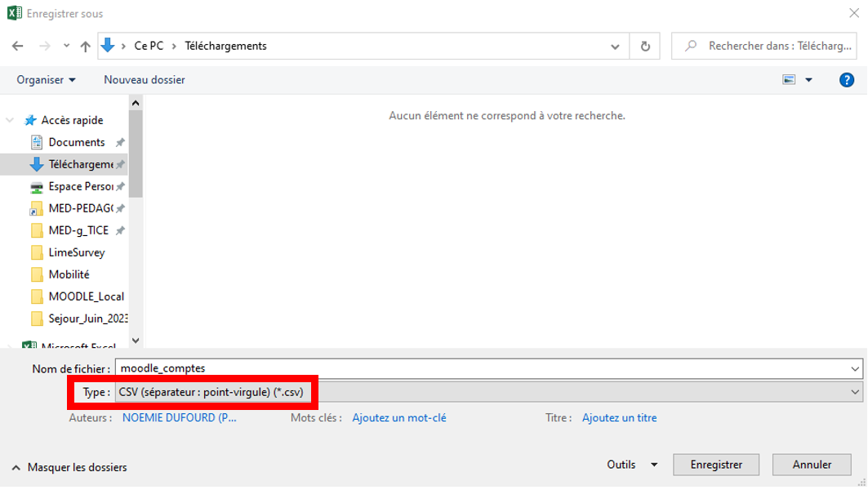
Task: Click Ajoutez un mot-clé
Action: point(399,418)
